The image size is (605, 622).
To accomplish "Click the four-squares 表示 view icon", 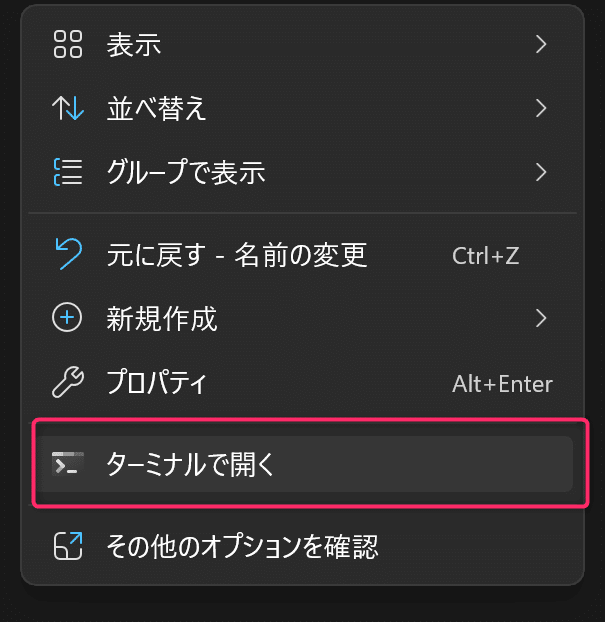I will [x=68, y=44].
